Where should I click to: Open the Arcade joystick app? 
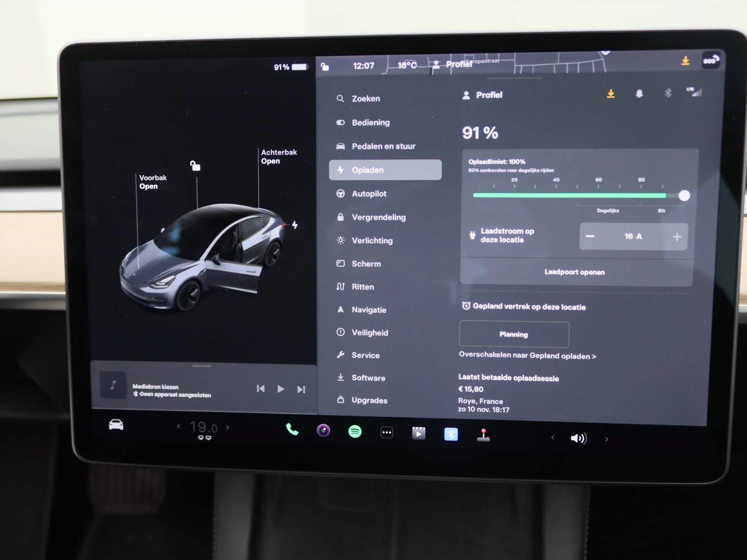tap(484, 433)
